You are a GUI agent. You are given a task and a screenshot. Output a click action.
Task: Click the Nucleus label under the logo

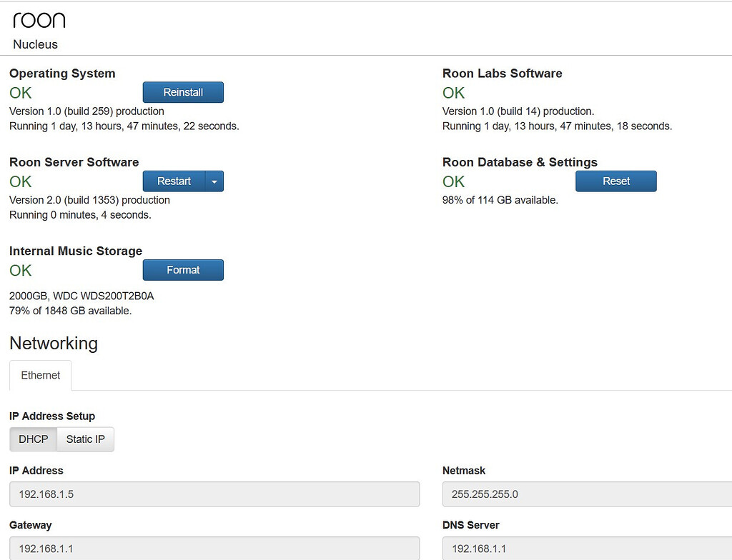tap(35, 44)
